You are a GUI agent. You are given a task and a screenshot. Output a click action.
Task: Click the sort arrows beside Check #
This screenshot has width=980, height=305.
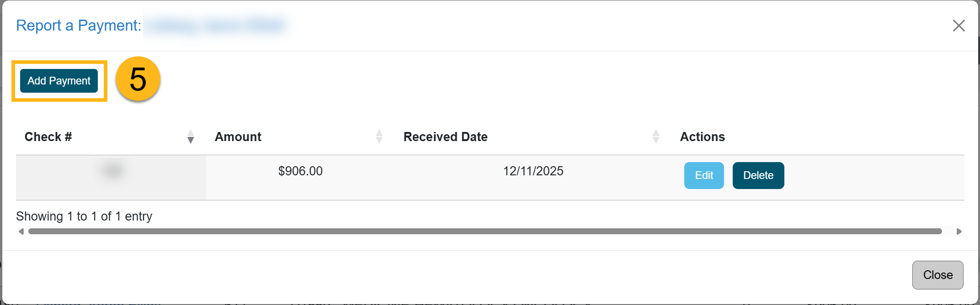(x=191, y=137)
